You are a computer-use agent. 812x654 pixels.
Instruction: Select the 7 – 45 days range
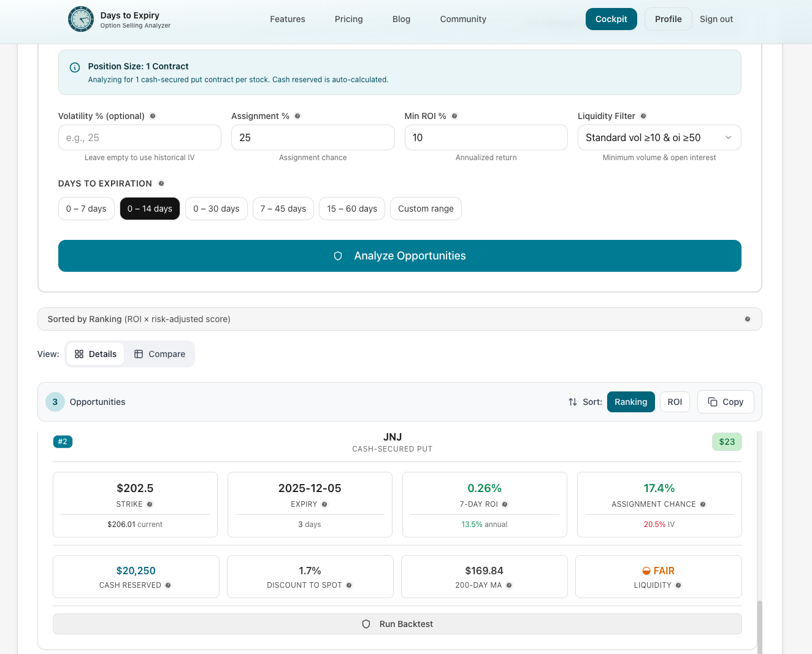pos(283,209)
